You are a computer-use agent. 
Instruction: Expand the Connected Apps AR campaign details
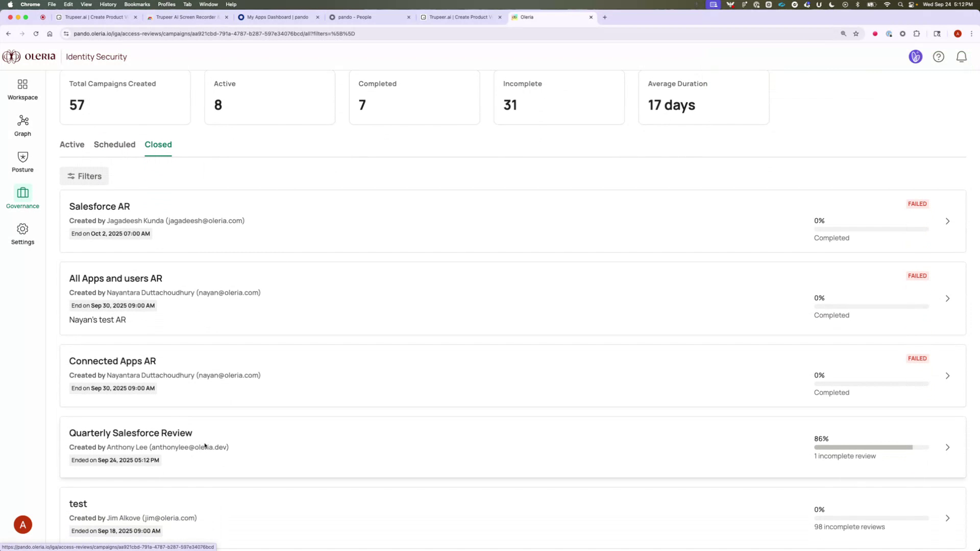click(x=947, y=375)
